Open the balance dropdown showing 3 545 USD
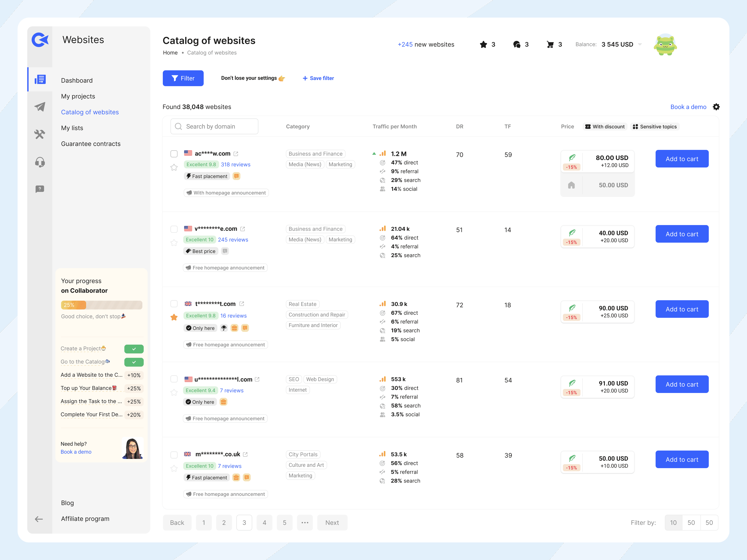 [x=639, y=44]
